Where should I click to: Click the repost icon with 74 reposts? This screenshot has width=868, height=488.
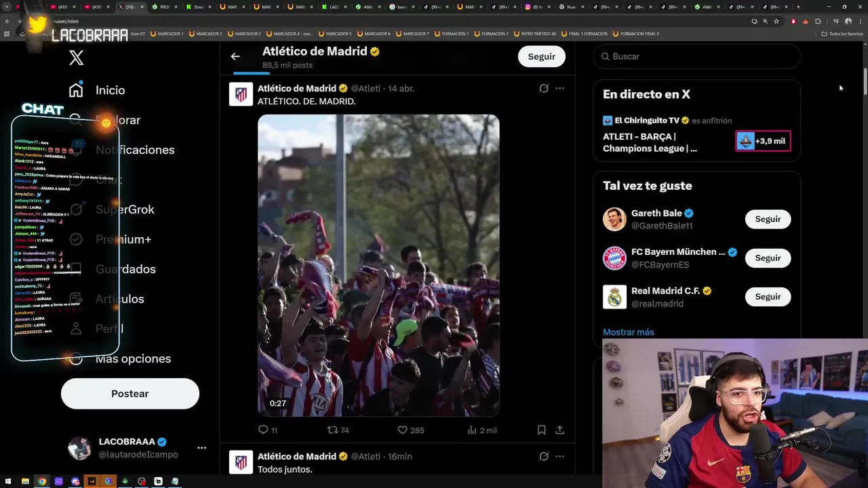[x=332, y=430]
